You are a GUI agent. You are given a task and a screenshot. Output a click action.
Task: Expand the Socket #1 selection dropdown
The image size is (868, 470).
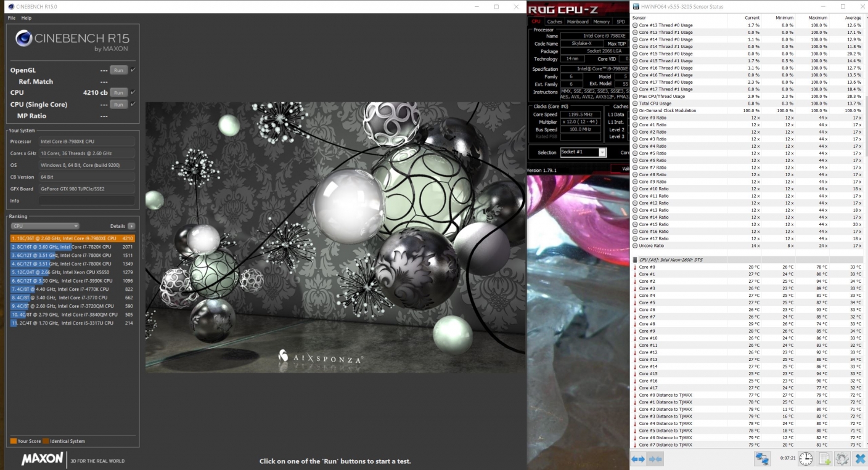(x=602, y=152)
